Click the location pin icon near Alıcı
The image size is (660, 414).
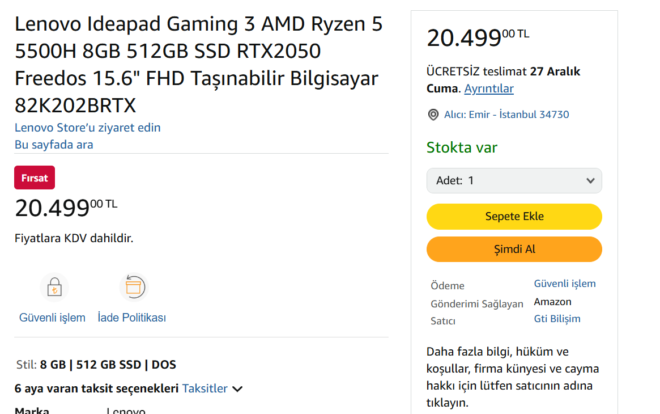click(x=433, y=115)
